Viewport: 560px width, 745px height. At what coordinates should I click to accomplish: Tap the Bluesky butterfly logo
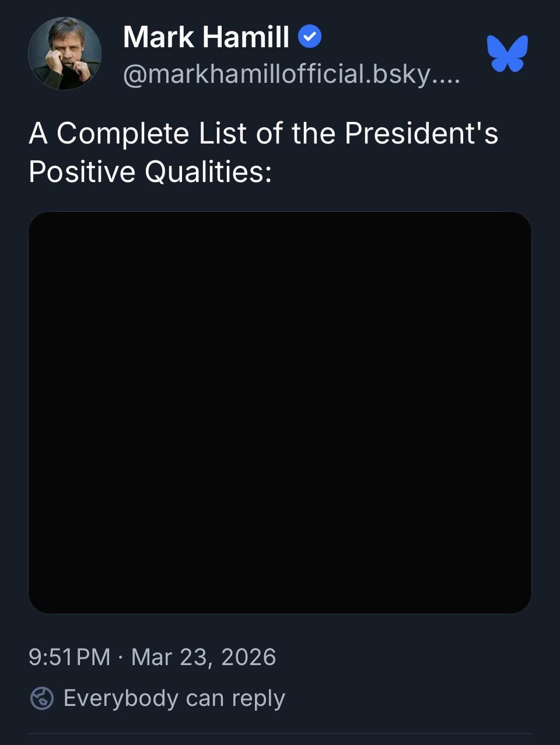(508, 54)
